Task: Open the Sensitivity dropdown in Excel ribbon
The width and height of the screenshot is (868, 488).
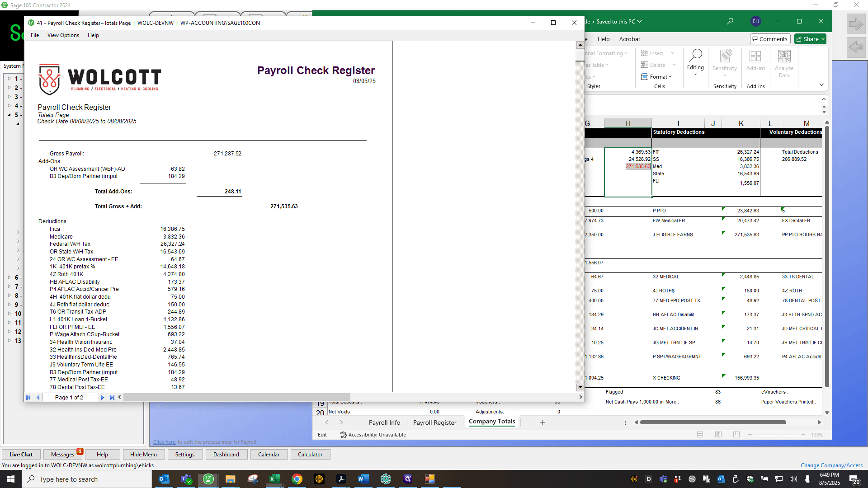Action: pos(725,63)
